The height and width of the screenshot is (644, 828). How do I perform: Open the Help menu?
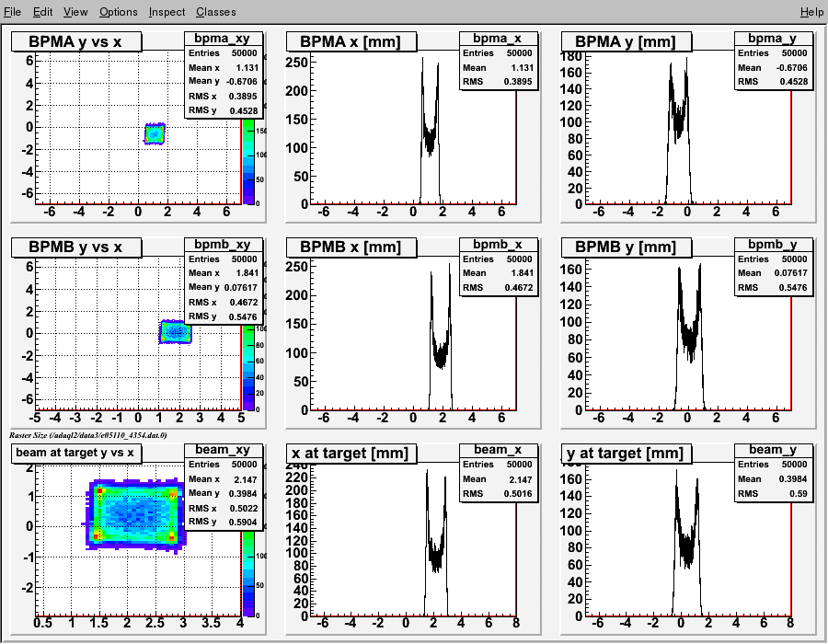(811, 12)
